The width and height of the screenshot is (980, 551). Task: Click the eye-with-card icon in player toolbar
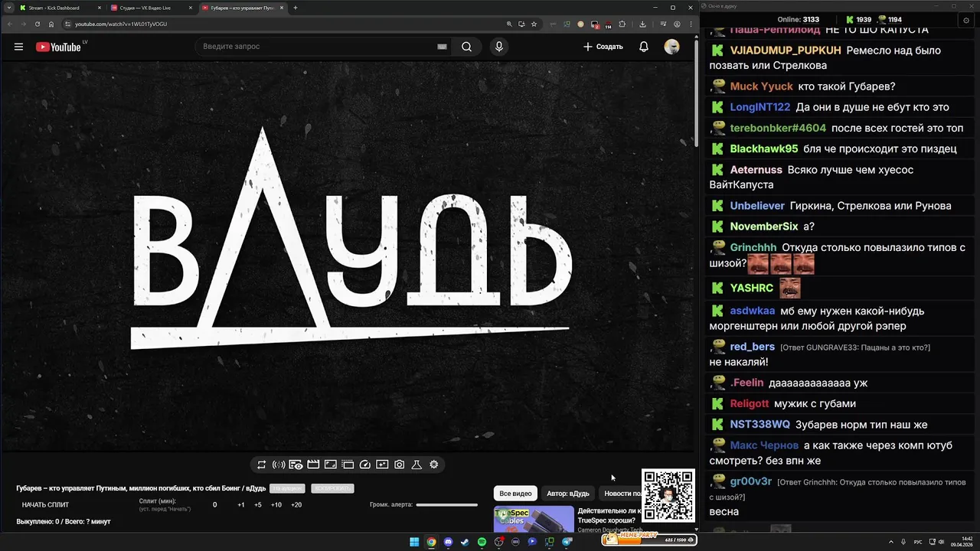pyautogui.click(x=296, y=465)
